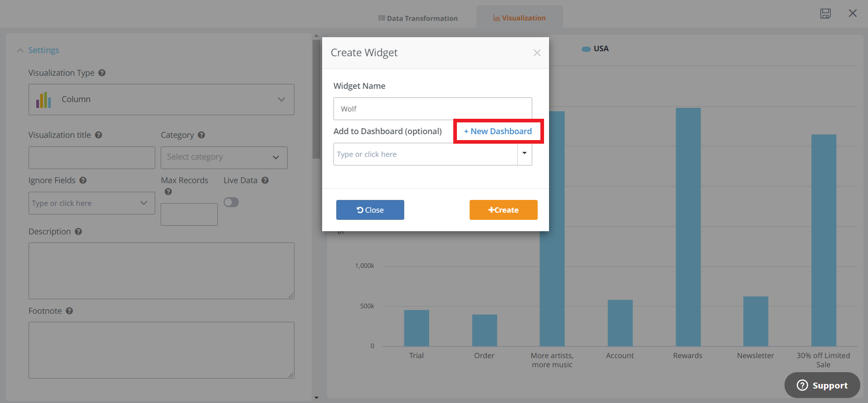The width and height of the screenshot is (868, 403).
Task: Open the Select category dropdown
Action: (x=224, y=157)
